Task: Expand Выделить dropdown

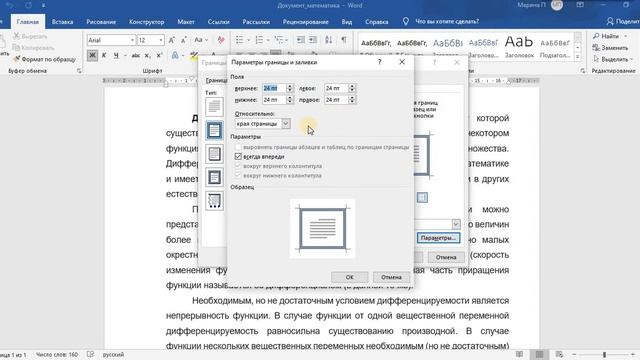Action: click(x=631, y=59)
